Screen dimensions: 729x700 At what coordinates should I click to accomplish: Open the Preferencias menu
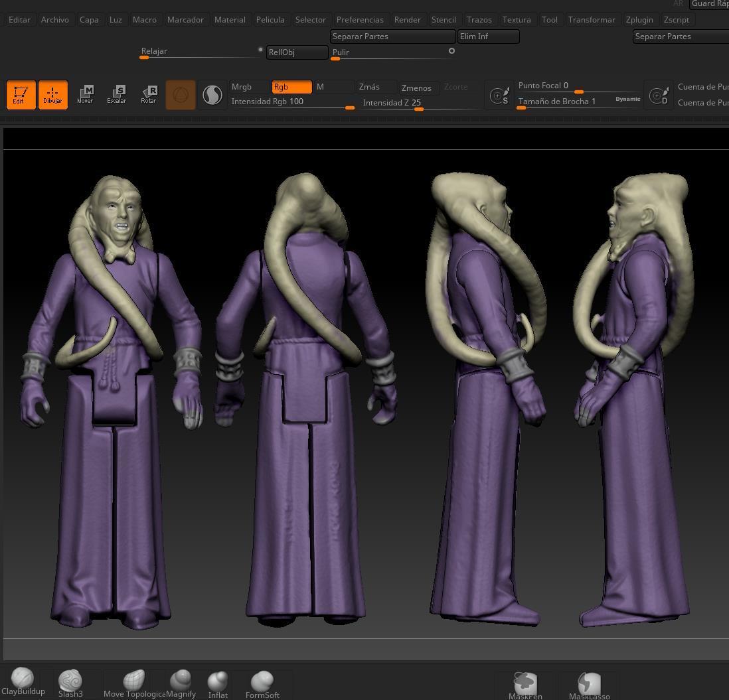[360, 20]
